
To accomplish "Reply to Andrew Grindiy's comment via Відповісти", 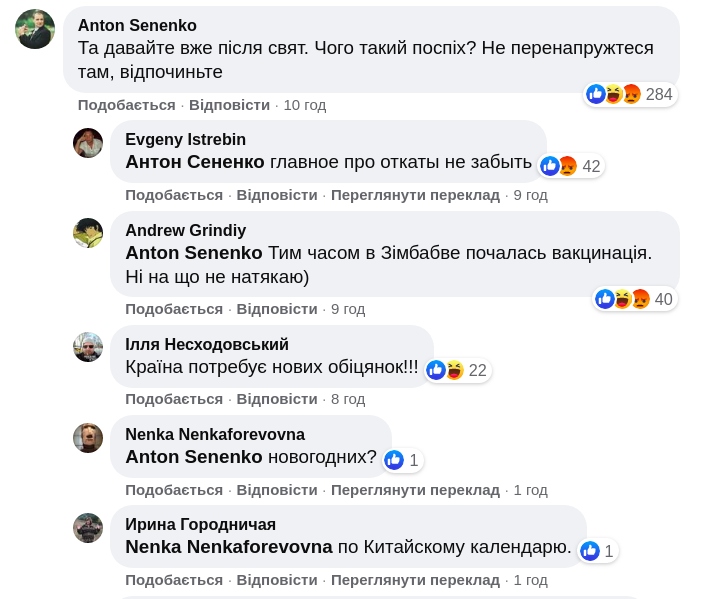I will [277, 309].
